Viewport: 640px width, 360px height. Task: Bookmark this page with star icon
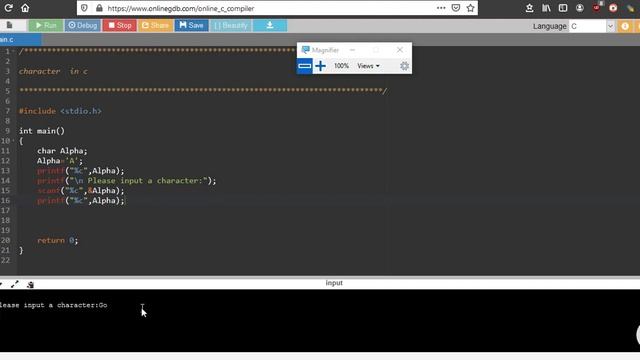(471, 8)
